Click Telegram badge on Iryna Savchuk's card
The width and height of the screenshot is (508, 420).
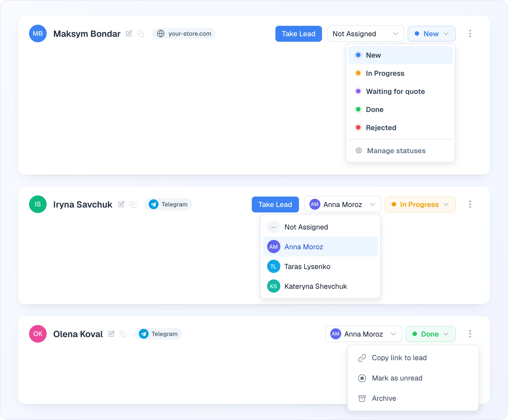168,204
